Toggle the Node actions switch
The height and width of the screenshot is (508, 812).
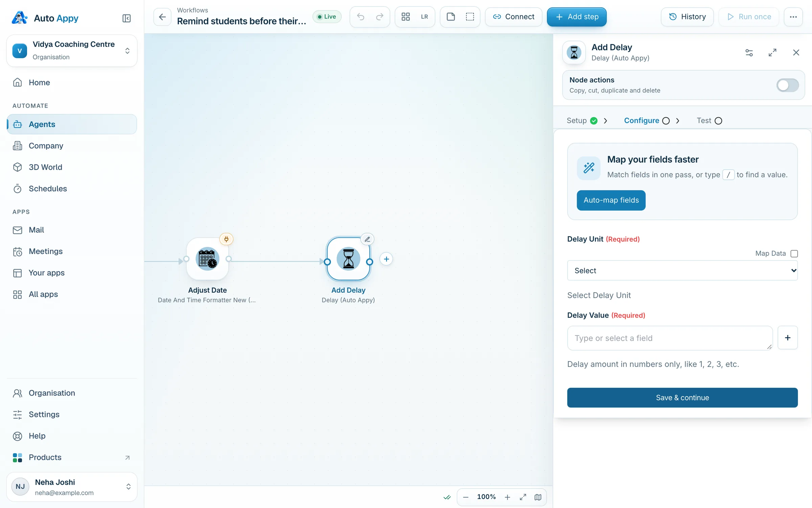(x=787, y=85)
